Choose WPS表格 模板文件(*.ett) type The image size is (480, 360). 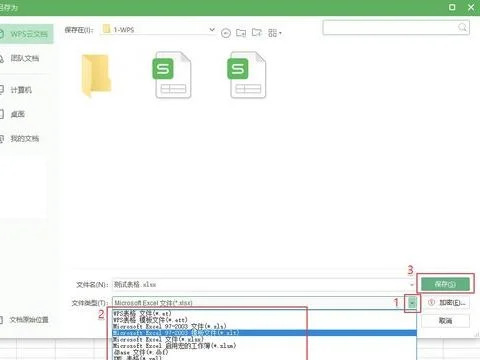(264, 320)
